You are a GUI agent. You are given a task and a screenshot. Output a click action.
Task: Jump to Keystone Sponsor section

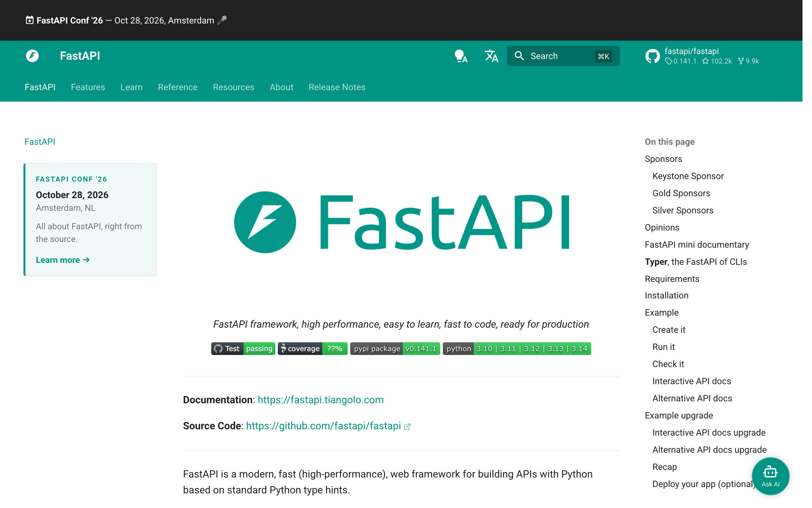(688, 176)
